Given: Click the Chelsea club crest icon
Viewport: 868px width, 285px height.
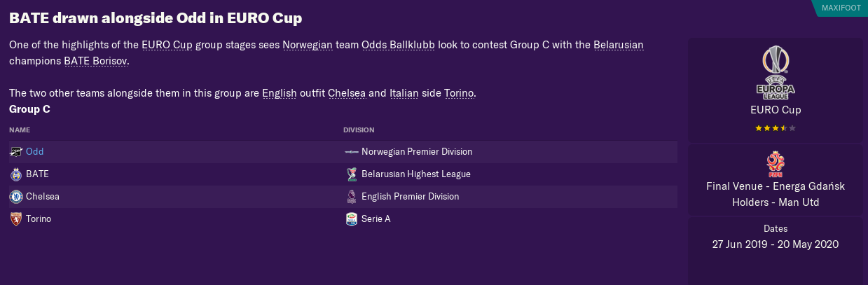Looking at the screenshot, I should click(16, 197).
